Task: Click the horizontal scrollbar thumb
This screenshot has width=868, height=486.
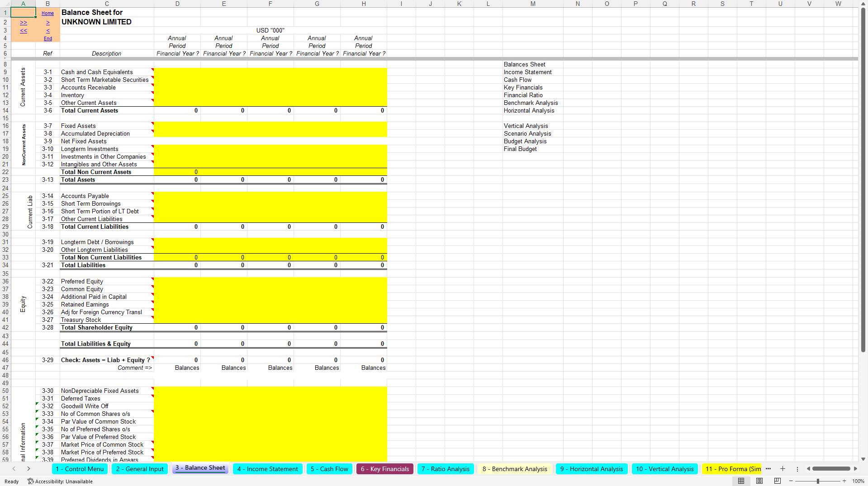Action: (831, 469)
